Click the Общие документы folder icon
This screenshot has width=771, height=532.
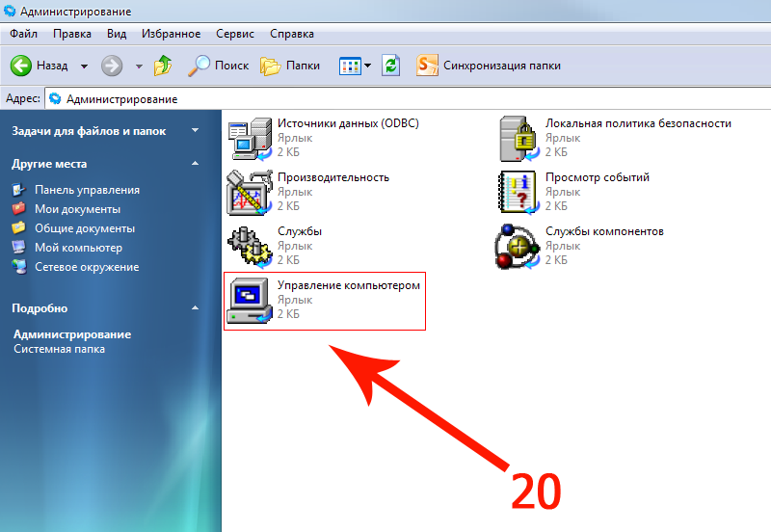coord(18,228)
